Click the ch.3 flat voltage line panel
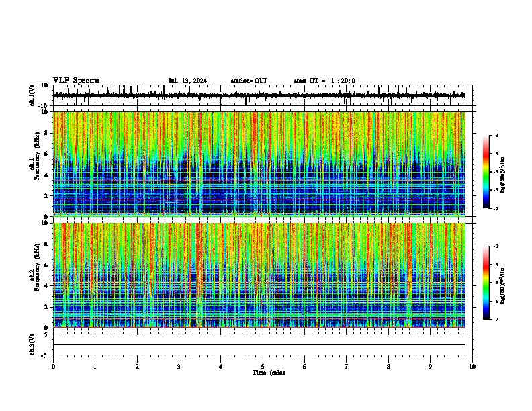Screen dimensions: 532x411 coord(262,345)
